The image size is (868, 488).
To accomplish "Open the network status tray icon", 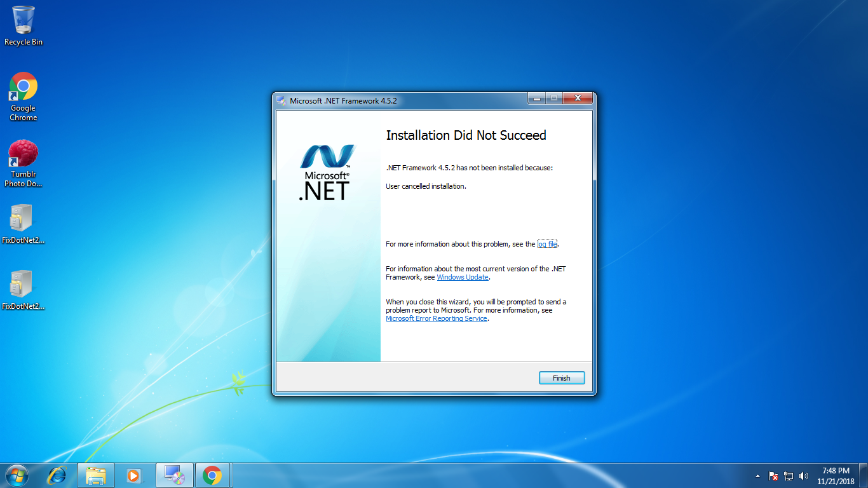I will point(789,475).
